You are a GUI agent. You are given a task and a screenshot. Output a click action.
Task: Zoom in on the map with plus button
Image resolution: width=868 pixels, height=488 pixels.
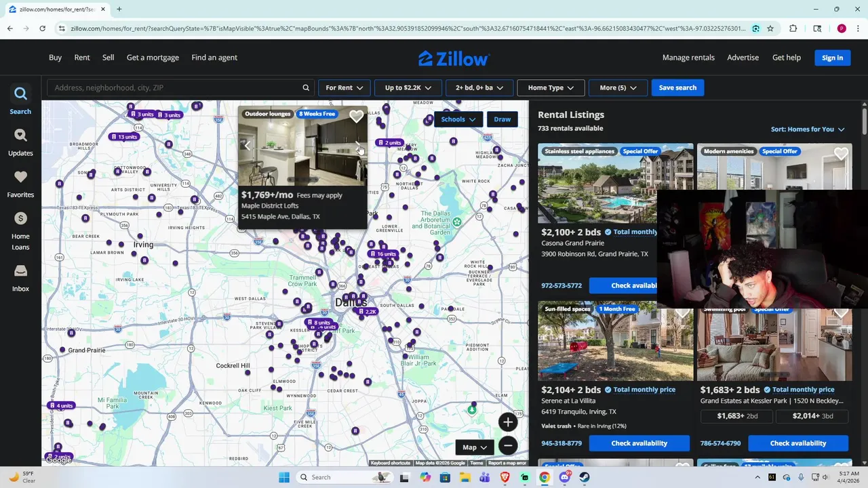click(x=507, y=422)
